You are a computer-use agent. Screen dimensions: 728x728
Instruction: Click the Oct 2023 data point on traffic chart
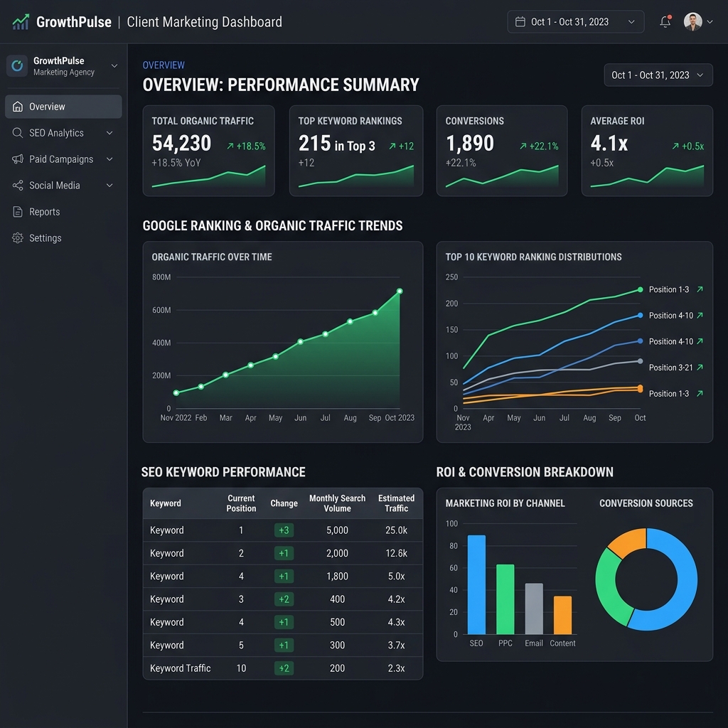(400, 291)
